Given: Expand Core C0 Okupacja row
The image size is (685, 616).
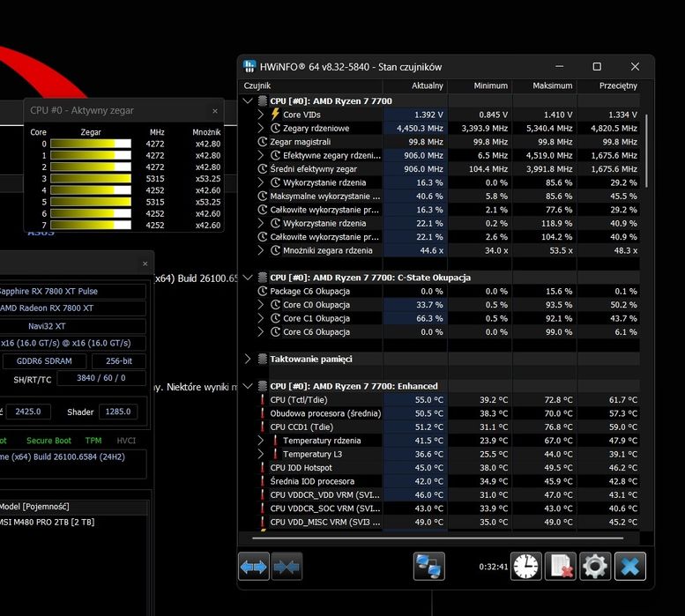Looking at the screenshot, I should click(x=261, y=305).
